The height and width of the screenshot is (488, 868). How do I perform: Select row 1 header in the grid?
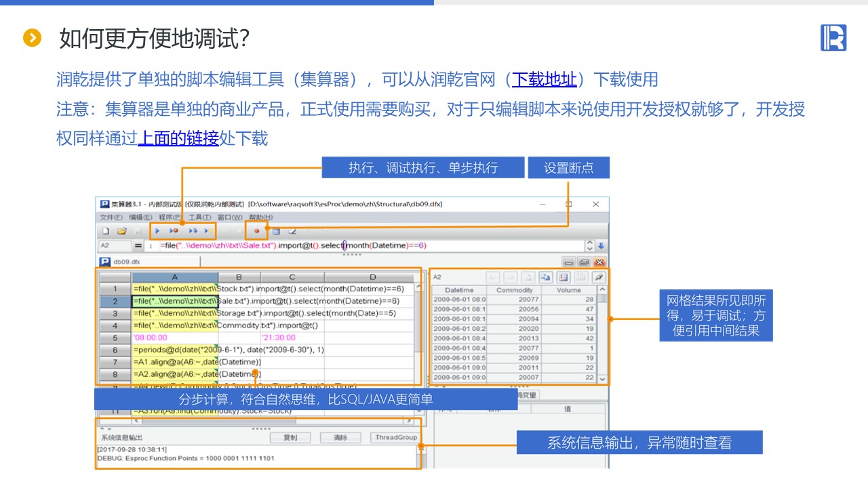point(115,289)
